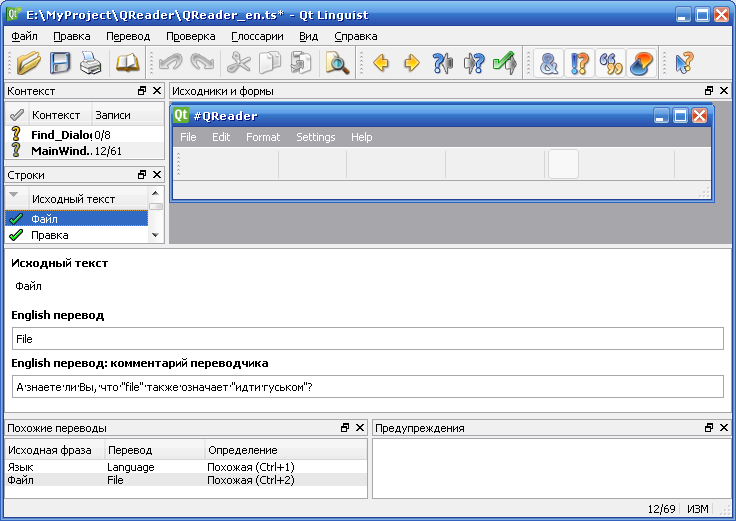The height and width of the screenshot is (521, 736).
Task: Select Find_Dialog context row
Action: [84, 135]
